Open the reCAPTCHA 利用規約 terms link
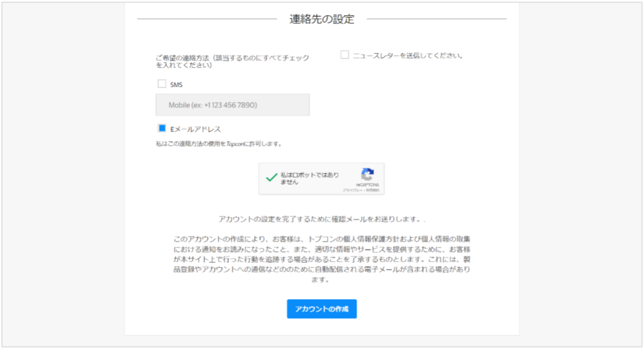This screenshot has width=644, height=349. [373, 190]
